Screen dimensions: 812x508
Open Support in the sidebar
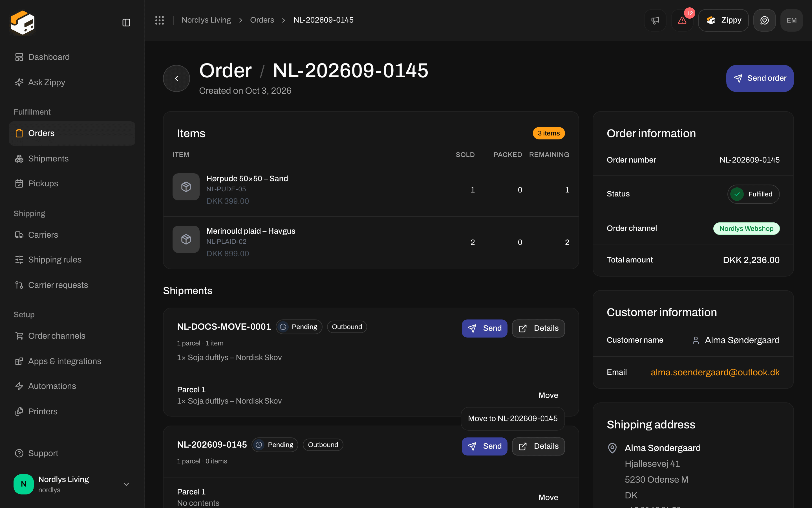72,453
